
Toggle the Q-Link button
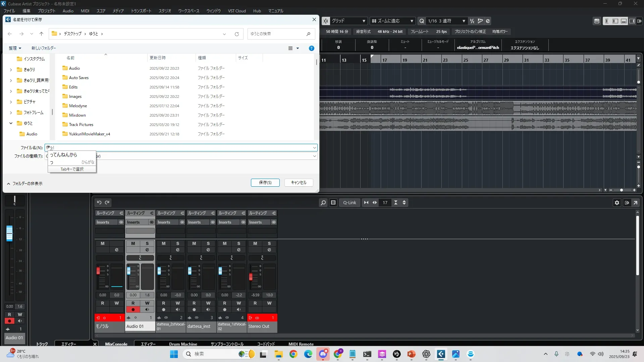tap(350, 202)
